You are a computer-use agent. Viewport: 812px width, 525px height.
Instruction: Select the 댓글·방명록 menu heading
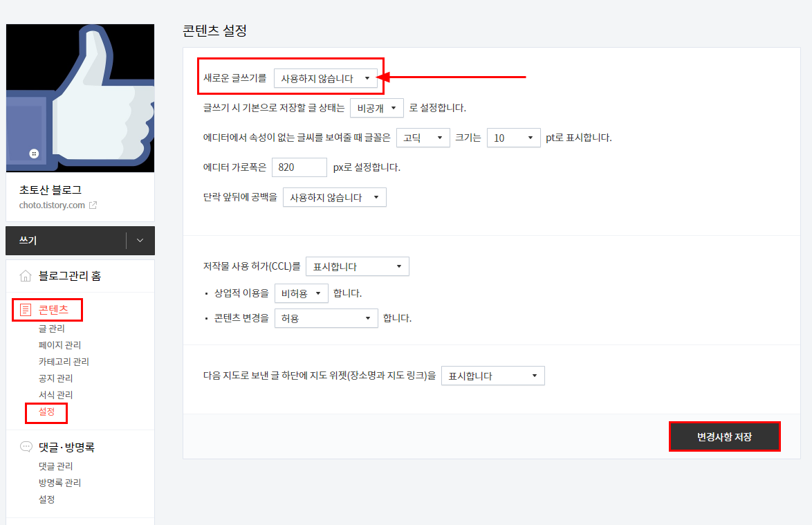pyautogui.click(x=66, y=447)
